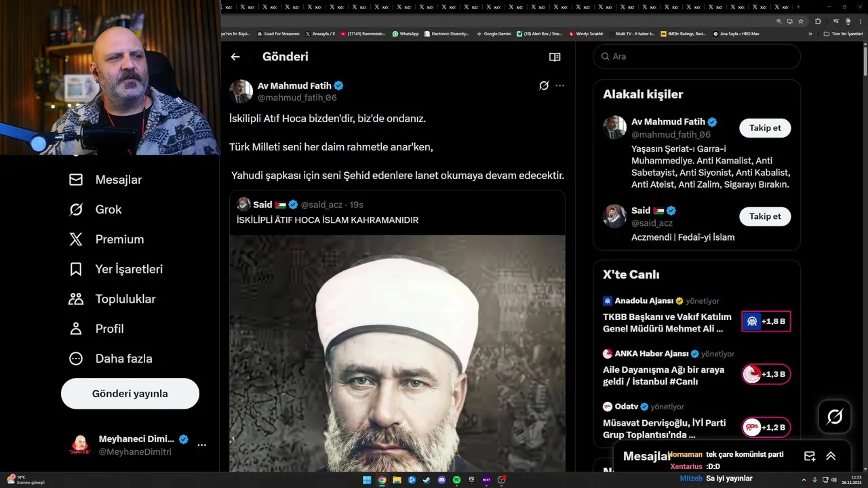Open reader view book icon
The image size is (868, 488).
click(x=555, y=57)
